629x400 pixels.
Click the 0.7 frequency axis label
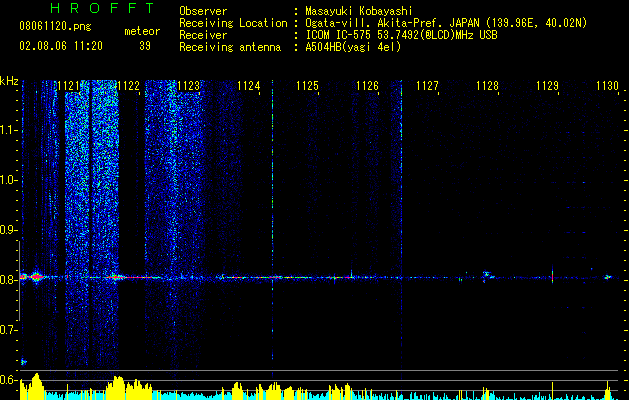(8, 330)
